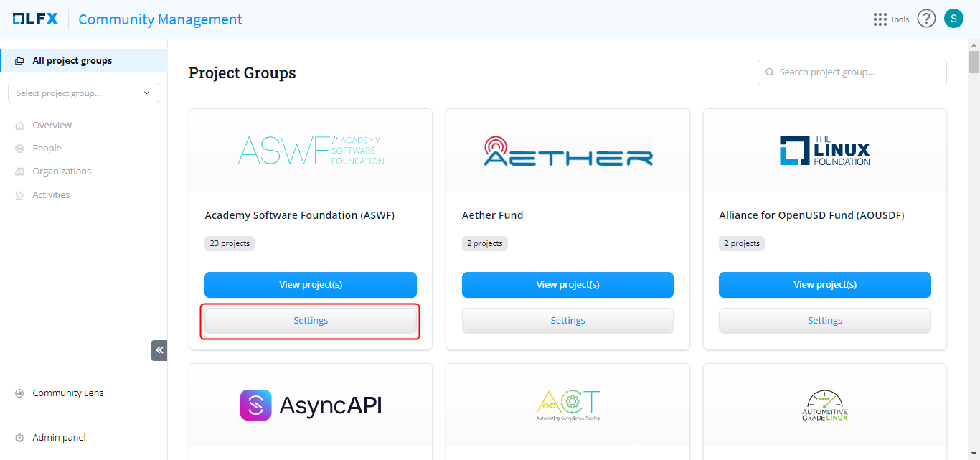Open the Overview sidebar item
Image resolution: width=980 pixels, height=460 pixels.
[52, 126]
